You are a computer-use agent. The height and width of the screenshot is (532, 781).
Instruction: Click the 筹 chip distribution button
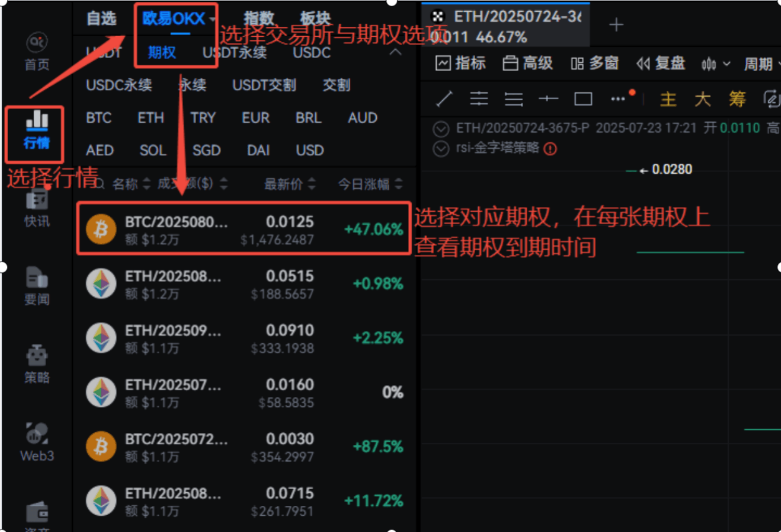point(737,98)
